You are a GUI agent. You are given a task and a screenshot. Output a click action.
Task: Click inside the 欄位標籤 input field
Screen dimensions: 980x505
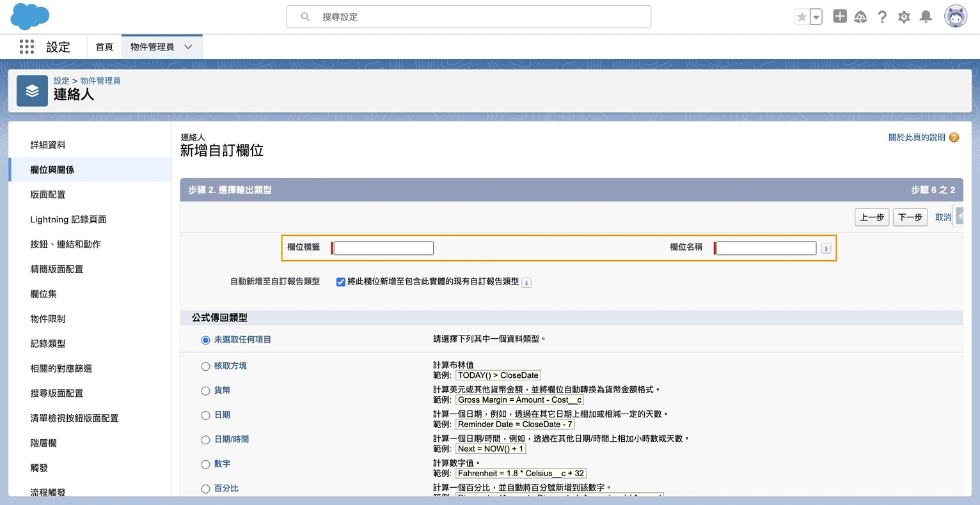click(382, 248)
